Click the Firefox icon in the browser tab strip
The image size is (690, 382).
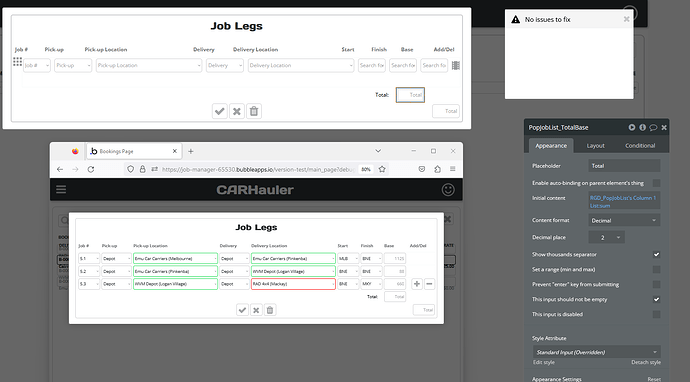(x=75, y=151)
